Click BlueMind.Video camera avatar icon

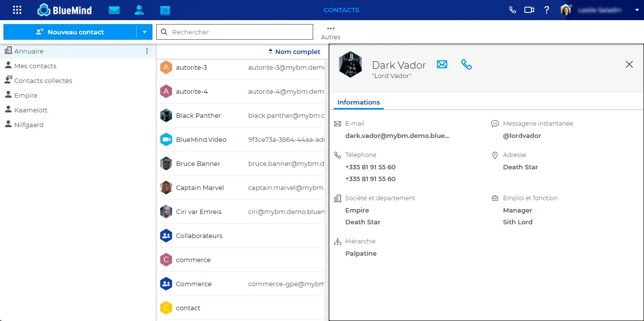click(x=166, y=139)
